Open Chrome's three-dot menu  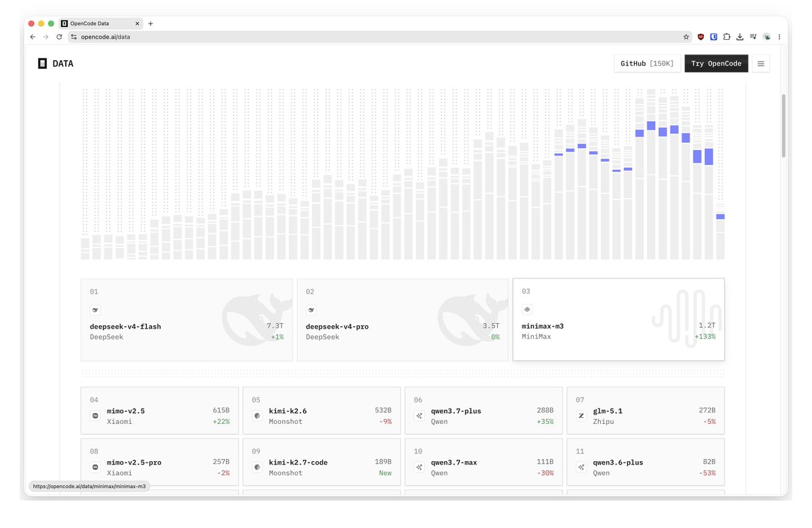[x=780, y=37]
